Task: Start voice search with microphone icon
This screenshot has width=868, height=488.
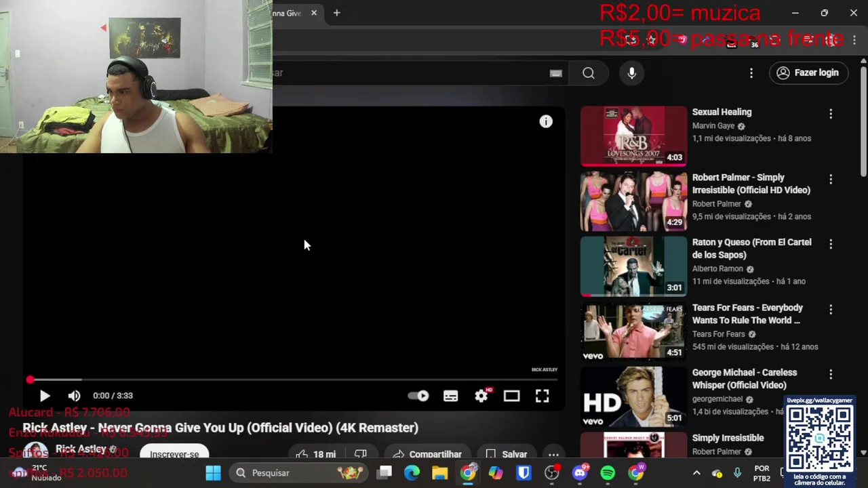Action: pos(632,73)
